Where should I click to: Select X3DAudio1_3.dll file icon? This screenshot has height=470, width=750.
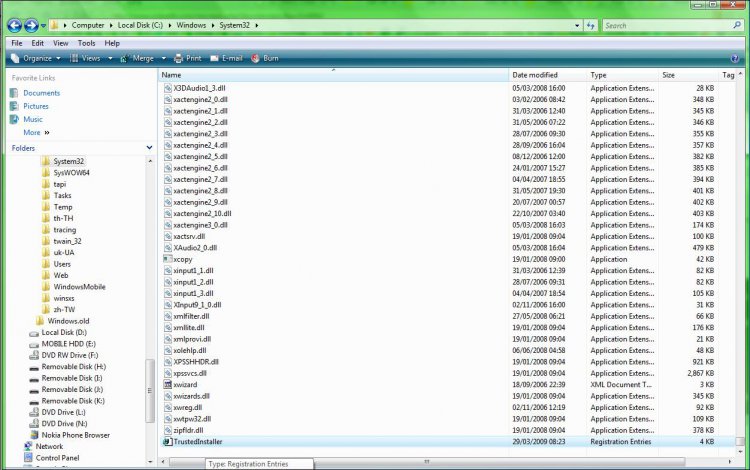[x=167, y=88]
